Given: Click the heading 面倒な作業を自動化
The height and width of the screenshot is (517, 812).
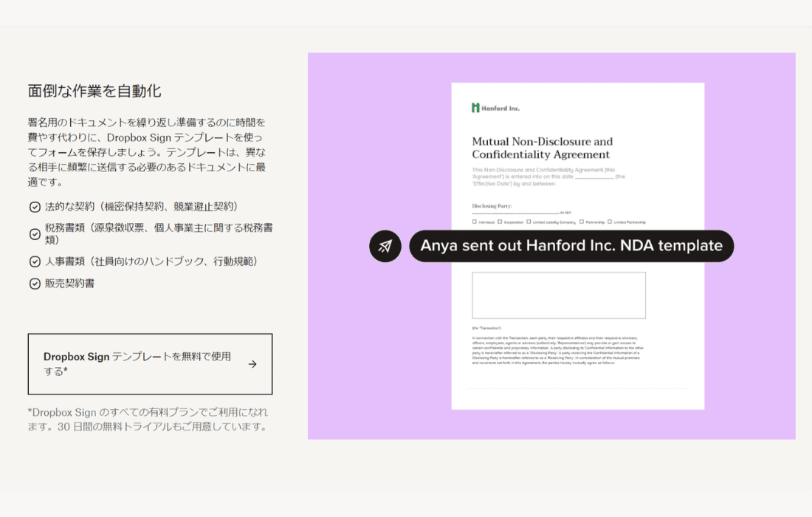Looking at the screenshot, I should [x=94, y=91].
